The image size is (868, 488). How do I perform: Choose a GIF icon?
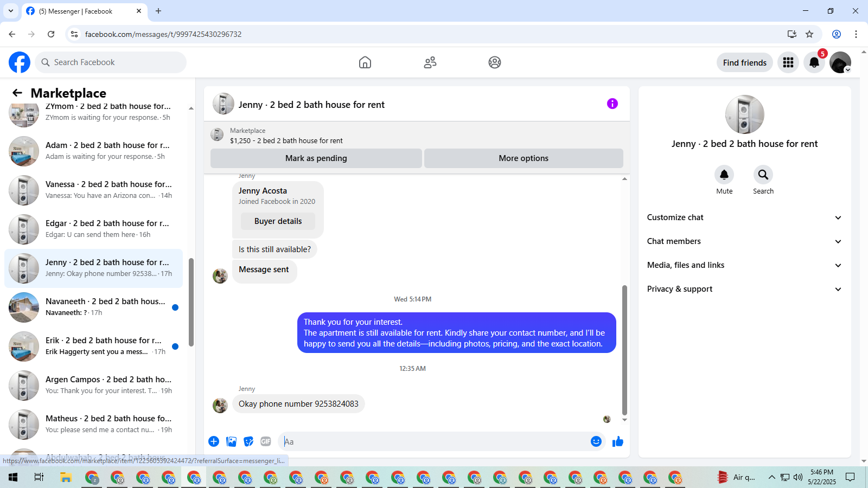click(266, 441)
